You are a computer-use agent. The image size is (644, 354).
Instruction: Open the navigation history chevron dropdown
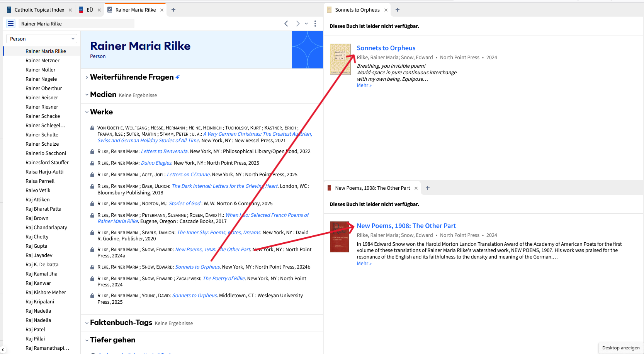[306, 24]
